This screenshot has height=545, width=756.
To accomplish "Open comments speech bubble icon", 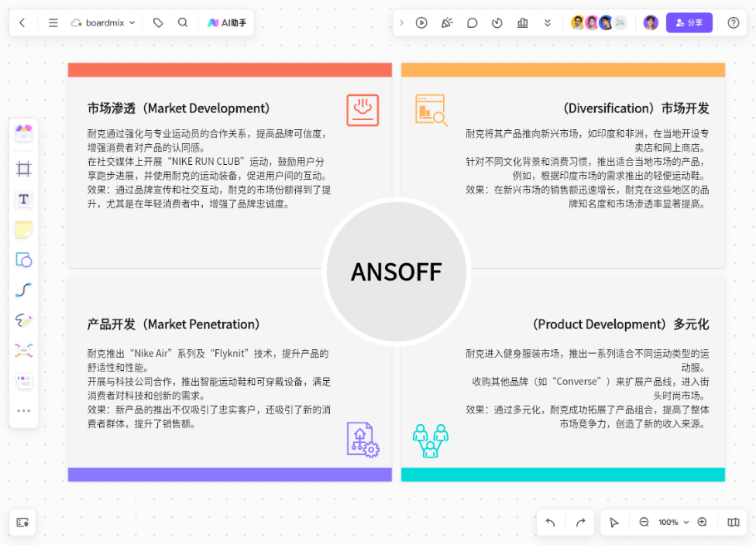I will pyautogui.click(x=472, y=22).
